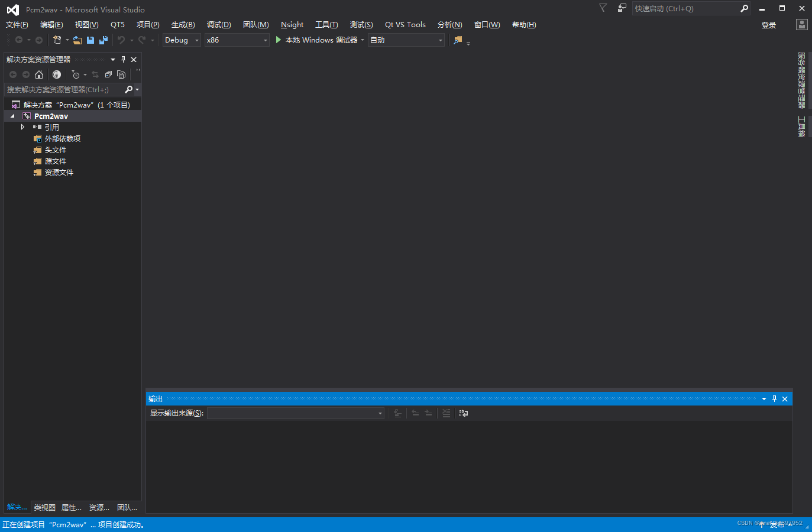
Task: Click the account avatar icon
Action: point(802,25)
